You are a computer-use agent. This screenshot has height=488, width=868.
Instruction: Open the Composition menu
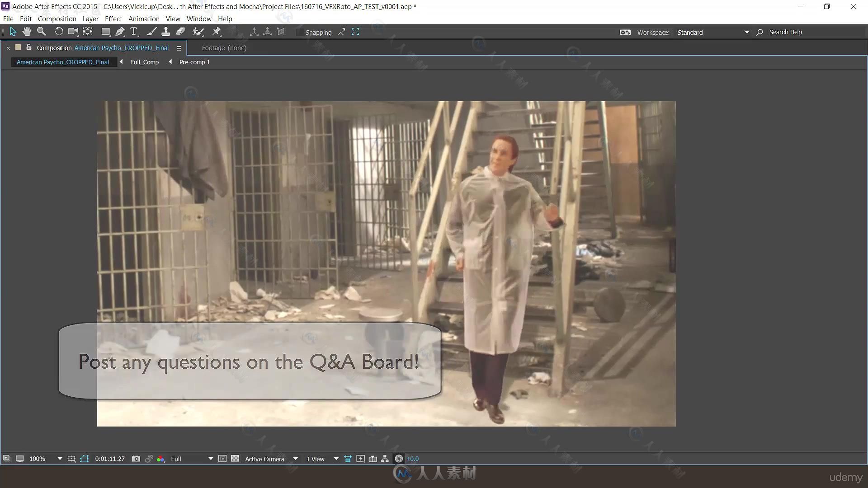57,19
